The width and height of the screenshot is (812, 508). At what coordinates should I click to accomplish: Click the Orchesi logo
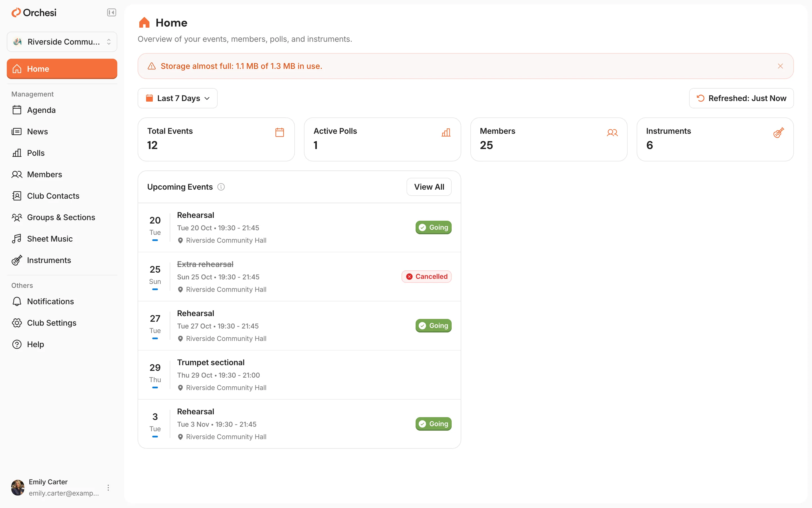(x=34, y=13)
